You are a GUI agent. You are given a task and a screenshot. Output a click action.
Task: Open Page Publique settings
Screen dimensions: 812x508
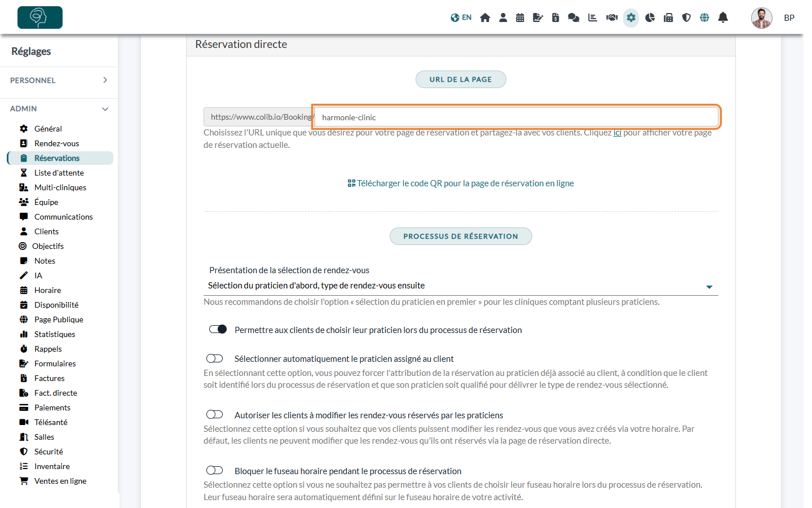pyautogui.click(x=60, y=319)
